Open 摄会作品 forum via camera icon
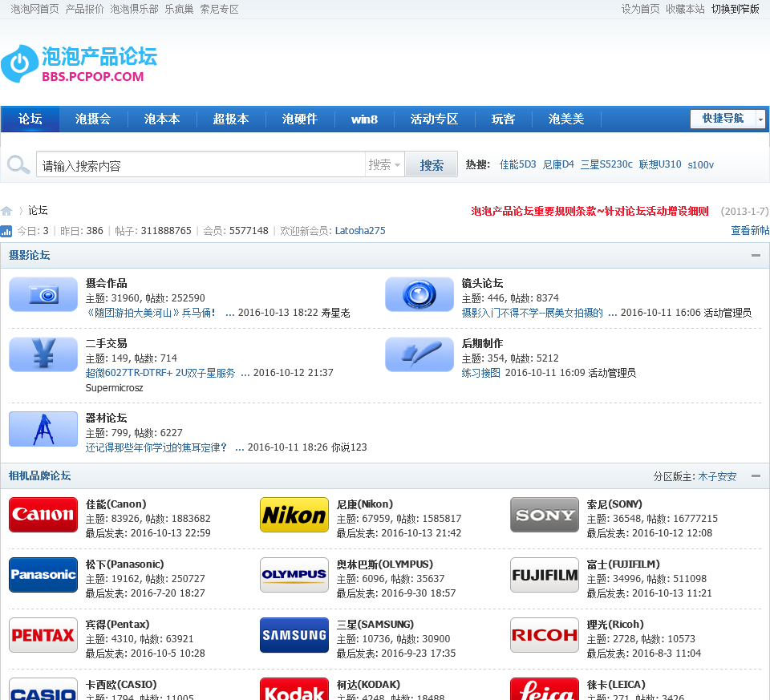The height and width of the screenshot is (700, 770). click(43, 294)
